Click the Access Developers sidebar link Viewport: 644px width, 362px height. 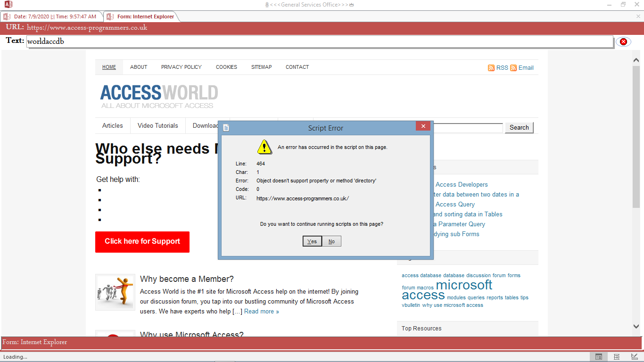tap(462, 185)
